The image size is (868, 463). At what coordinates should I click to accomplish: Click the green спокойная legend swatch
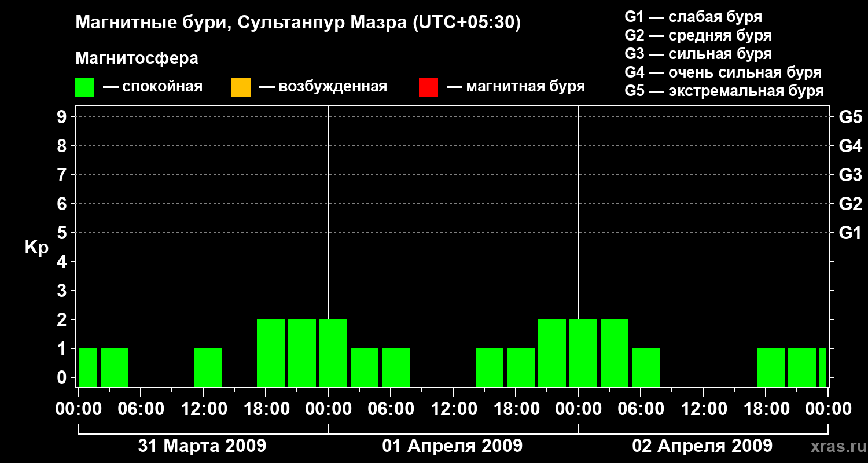(x=85, y=87)
